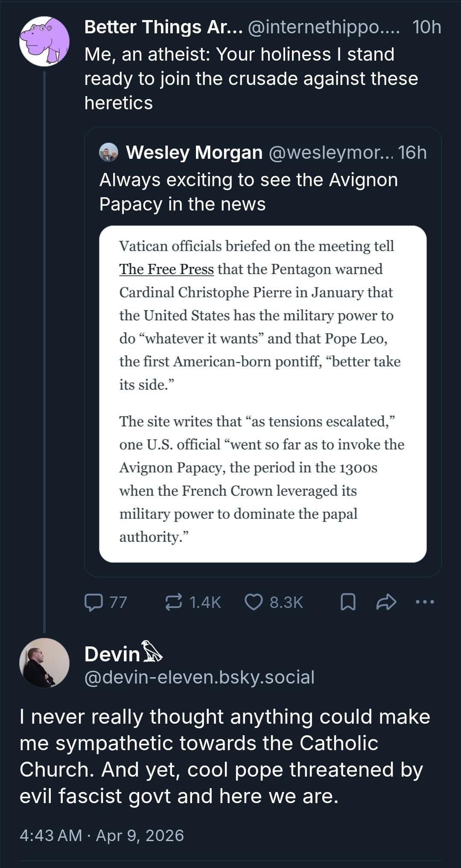Open Better Things Ar... display name
461x868 pixels.
(163, 27)
